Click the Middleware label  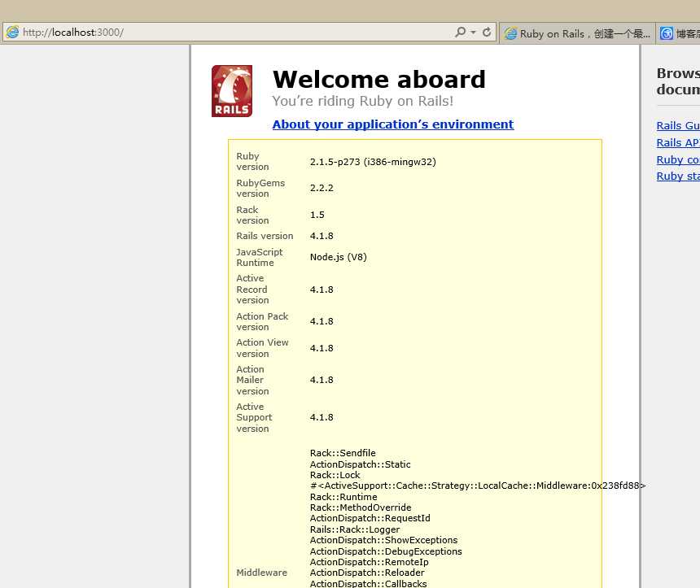point(261,573)
